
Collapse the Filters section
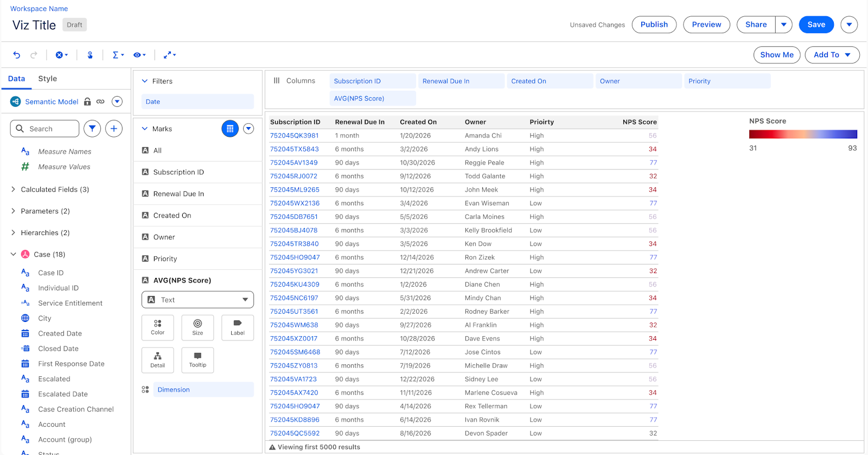click(x=145, y=81)
